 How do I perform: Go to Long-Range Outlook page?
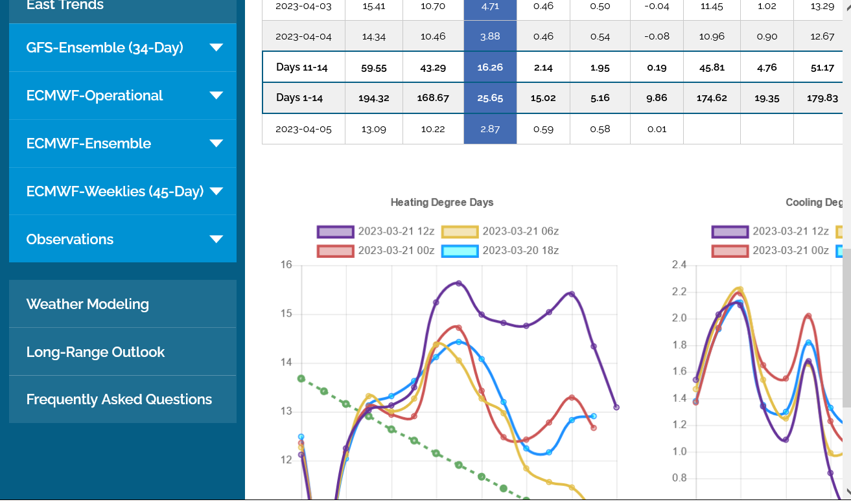click(x=122, y=352)
